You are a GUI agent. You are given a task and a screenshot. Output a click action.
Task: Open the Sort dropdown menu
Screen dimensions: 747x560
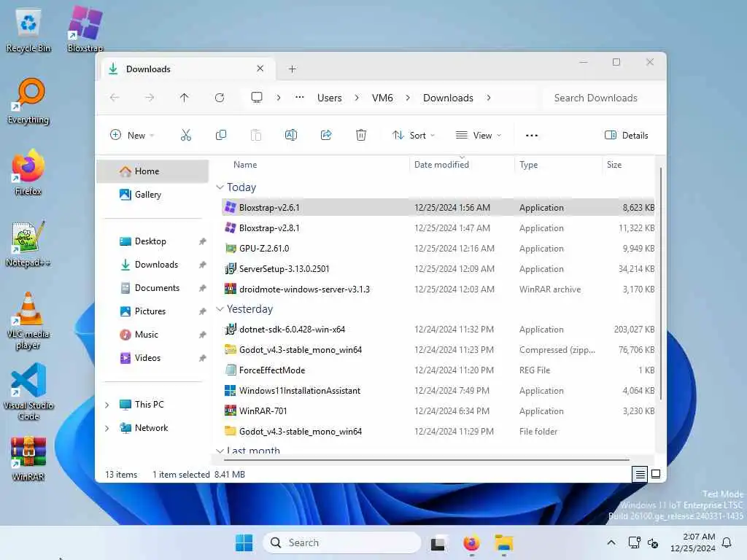click(413, 135)
